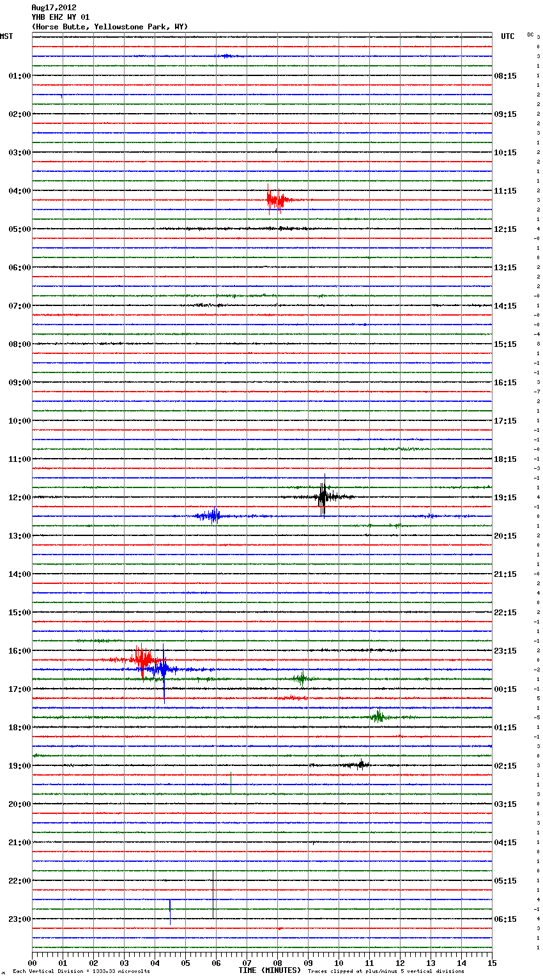543x980 pixels.
Task: Select the 22:00 MST time label
Action: pos(20,881)
